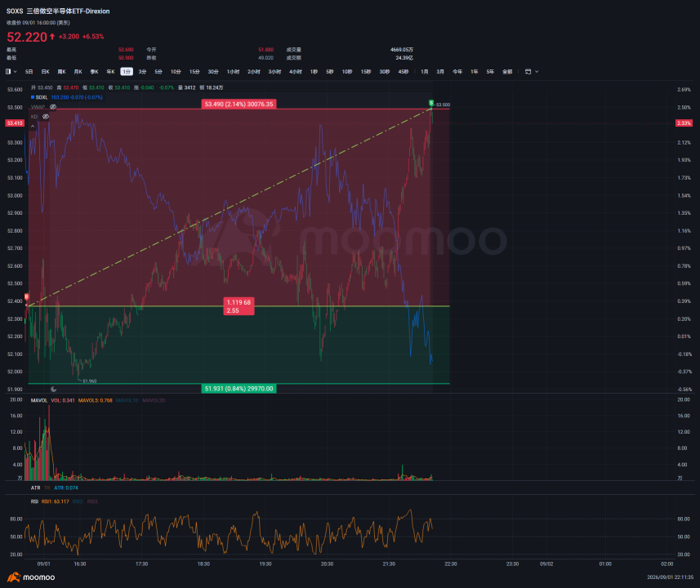Switch to 日K daily candlestick view

pos(45,71)
